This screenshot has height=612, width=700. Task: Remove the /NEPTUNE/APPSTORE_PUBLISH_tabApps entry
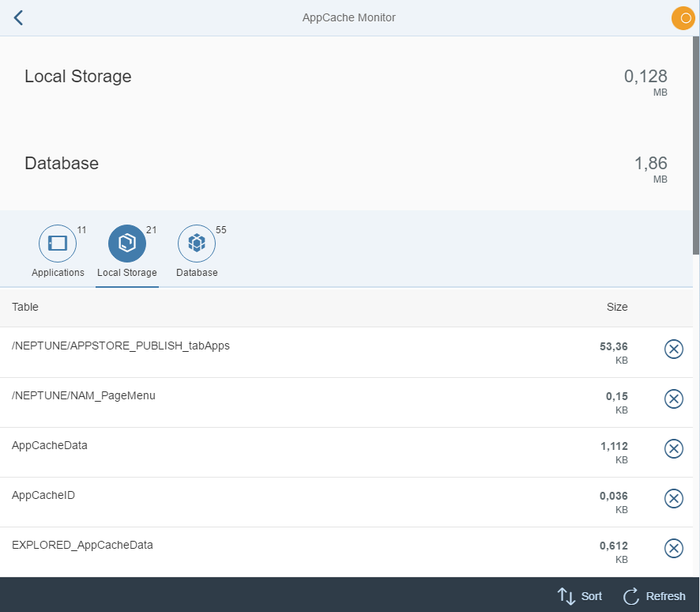click(x=673, y=349)
